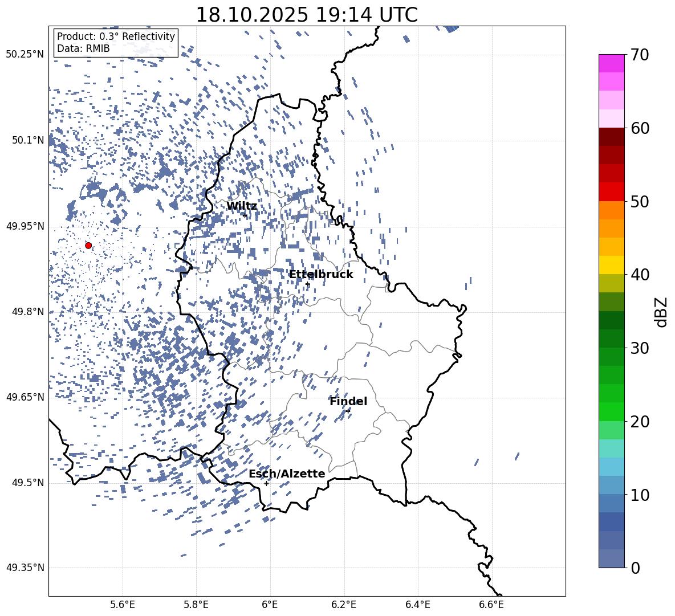Click the Wiltz city label

[x=242, y=206]
